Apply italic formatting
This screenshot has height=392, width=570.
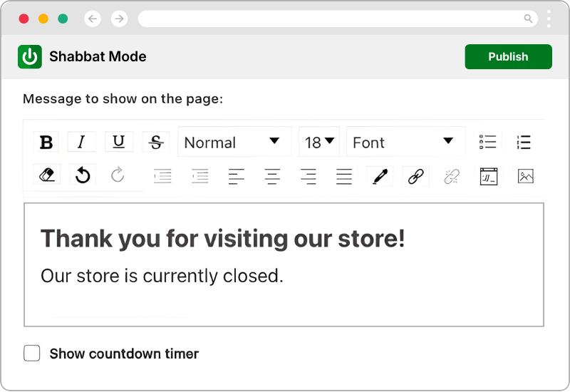(x=81, y=142)
